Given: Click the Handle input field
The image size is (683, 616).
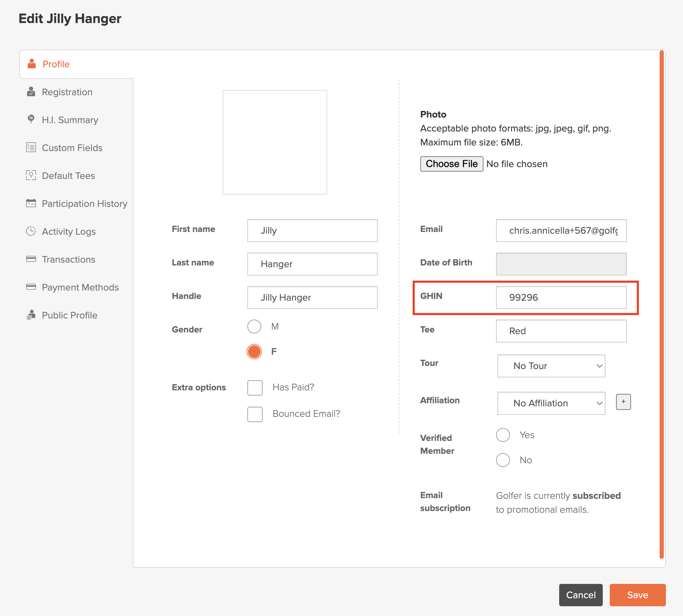Looking at the screenshot, I should pos(313,298).
